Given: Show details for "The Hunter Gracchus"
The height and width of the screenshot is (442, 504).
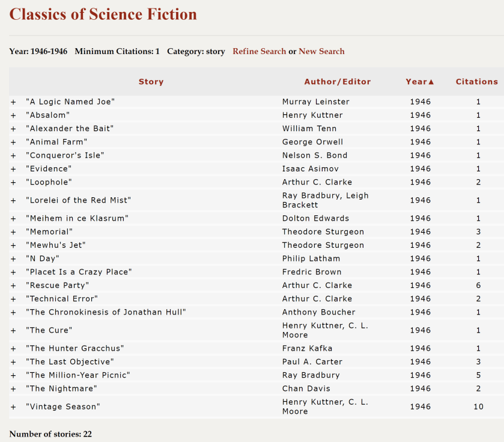Looking at the screenshot, I should [13, 349].
